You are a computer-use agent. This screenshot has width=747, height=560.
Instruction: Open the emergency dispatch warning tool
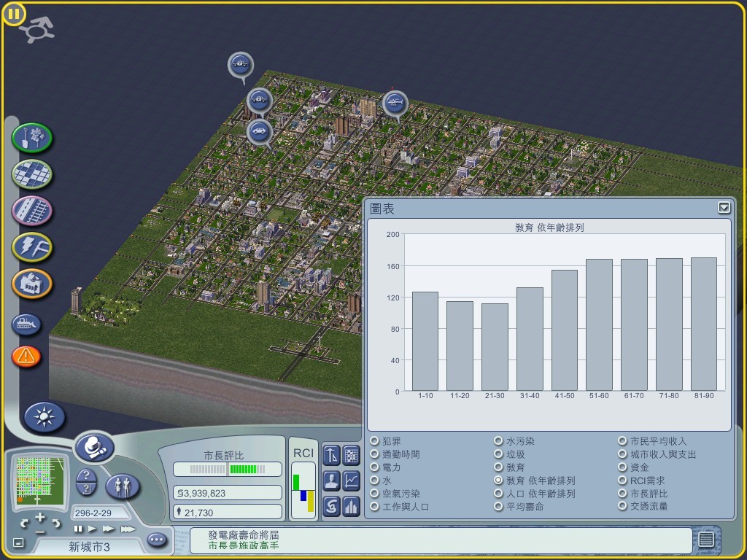[26, 356]
